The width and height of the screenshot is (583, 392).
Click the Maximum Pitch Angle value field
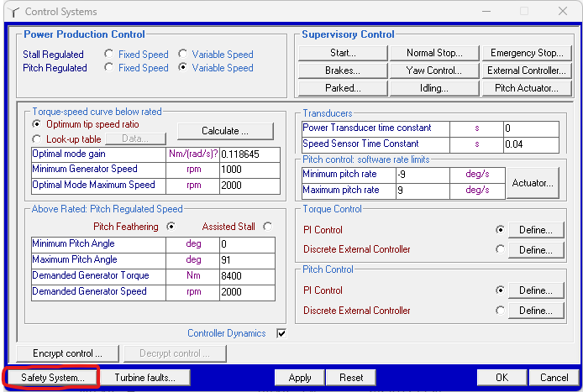point(247,259)
